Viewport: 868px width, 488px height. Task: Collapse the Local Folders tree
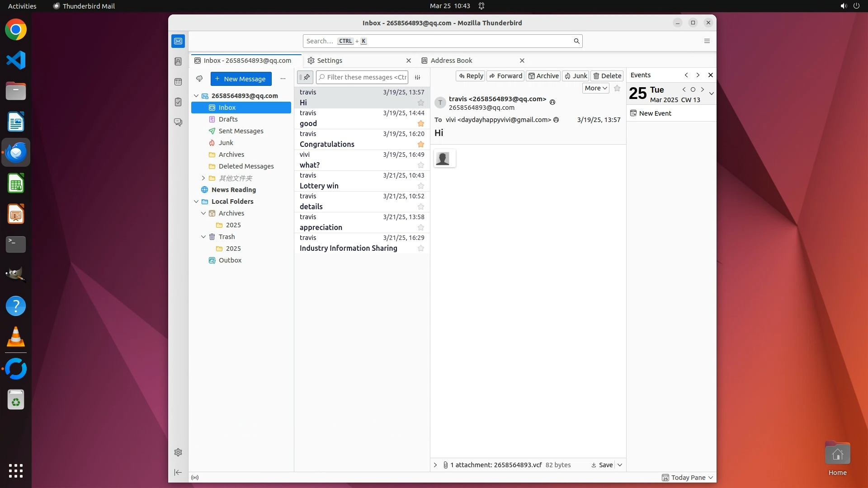[196, 202]
